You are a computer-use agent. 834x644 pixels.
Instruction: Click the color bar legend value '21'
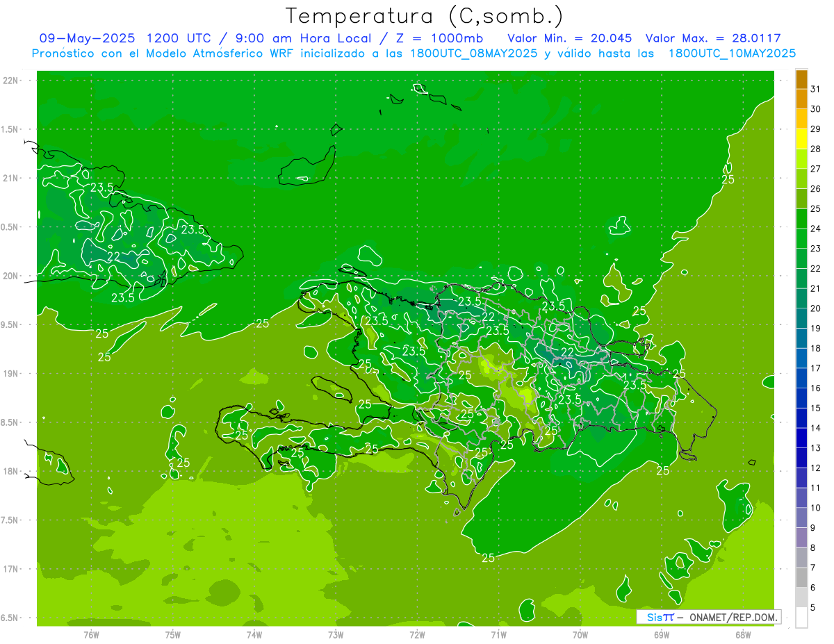[x=815, y=288]
